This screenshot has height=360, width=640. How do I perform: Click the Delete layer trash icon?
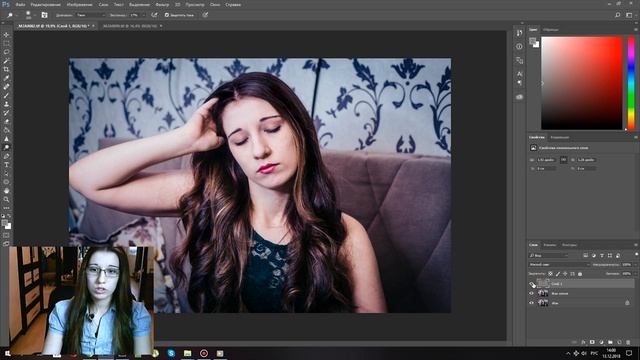click(628, 342)
